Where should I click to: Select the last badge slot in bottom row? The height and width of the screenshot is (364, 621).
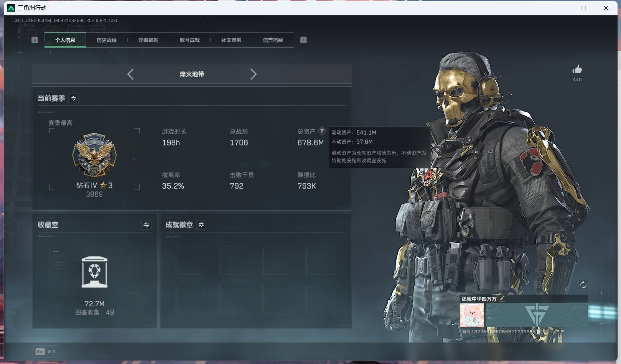[x=321, y=300]
